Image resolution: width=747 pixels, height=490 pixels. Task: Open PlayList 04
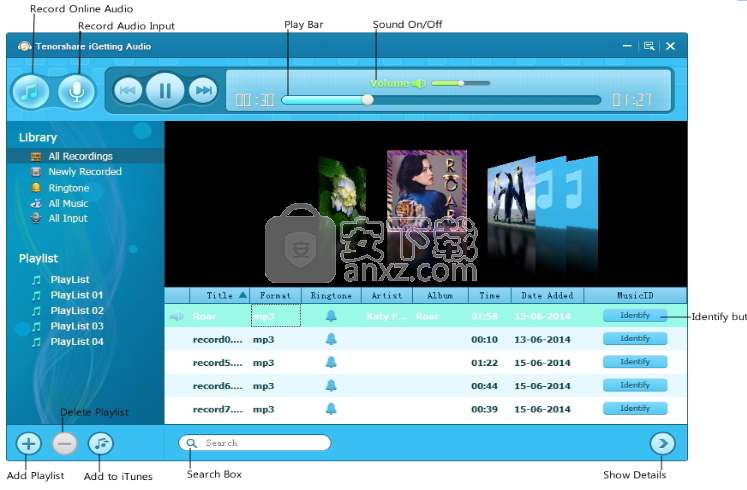click(77, 342)
